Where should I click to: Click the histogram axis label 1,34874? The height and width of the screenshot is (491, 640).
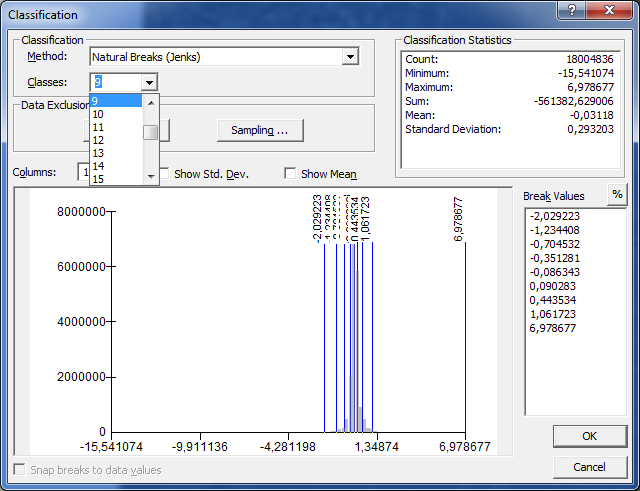click(x=376, y=447)
